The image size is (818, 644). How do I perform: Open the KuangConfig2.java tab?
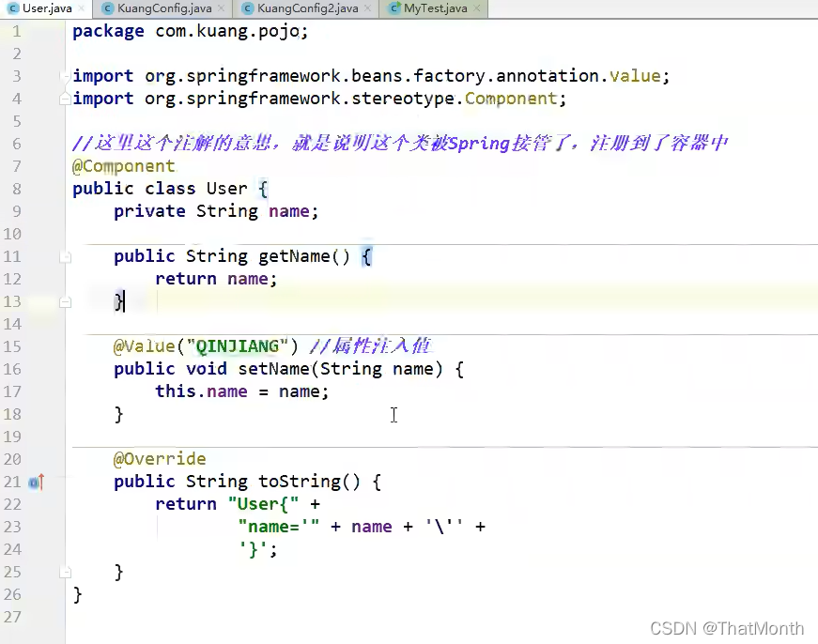[307, 8]
